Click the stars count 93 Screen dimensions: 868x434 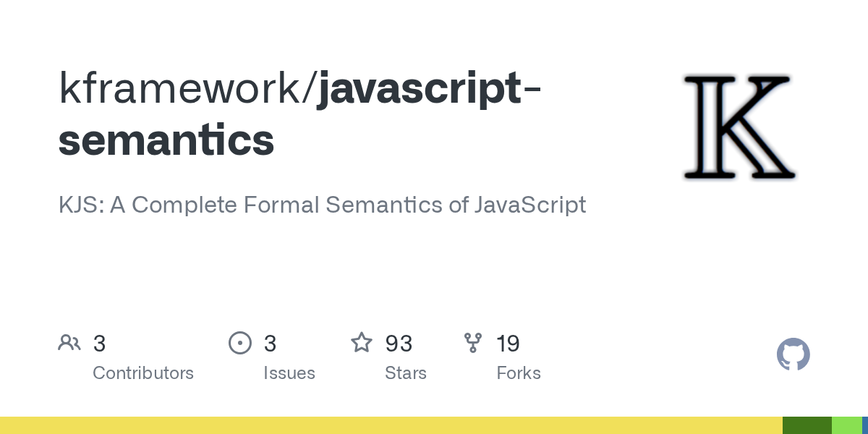click(399, 344)
